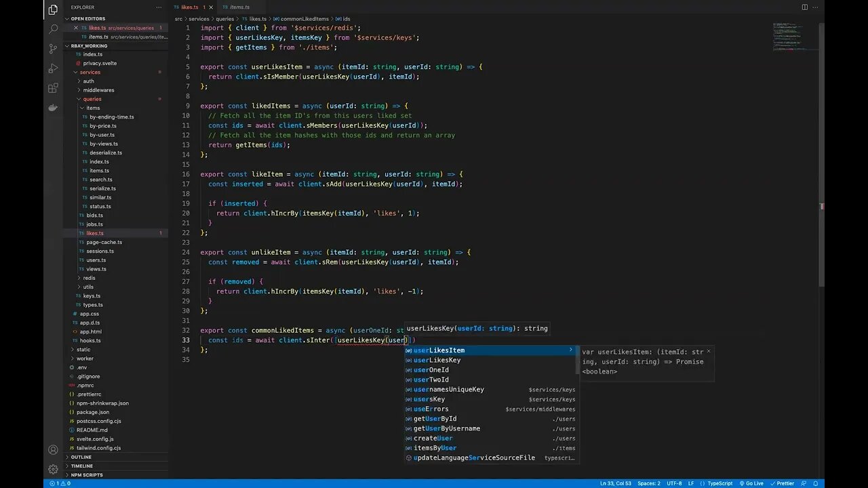Select userOneId autocomplete suggestion

pyautogui.click(x=491, y=370)
